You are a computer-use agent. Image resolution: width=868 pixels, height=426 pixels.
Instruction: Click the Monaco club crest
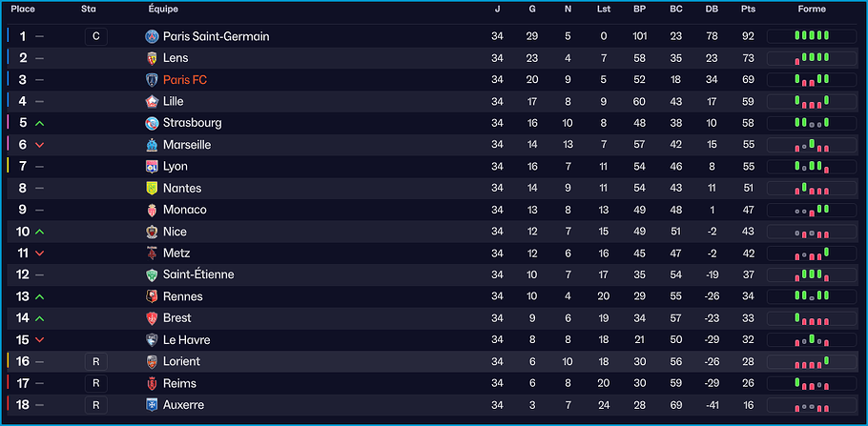tap(152, 210)
